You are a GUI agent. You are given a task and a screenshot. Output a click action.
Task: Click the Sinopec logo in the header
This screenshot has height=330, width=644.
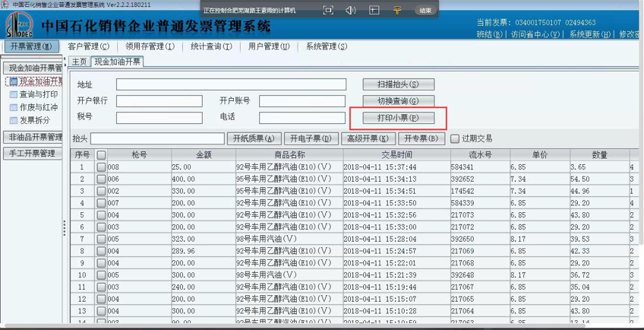click(19, 24)
